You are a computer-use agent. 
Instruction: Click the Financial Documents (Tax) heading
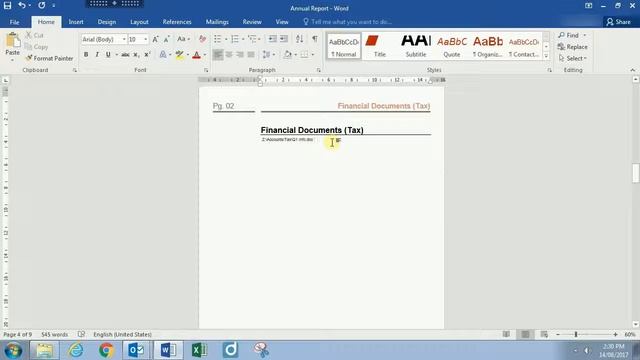[x=312, y=130]
